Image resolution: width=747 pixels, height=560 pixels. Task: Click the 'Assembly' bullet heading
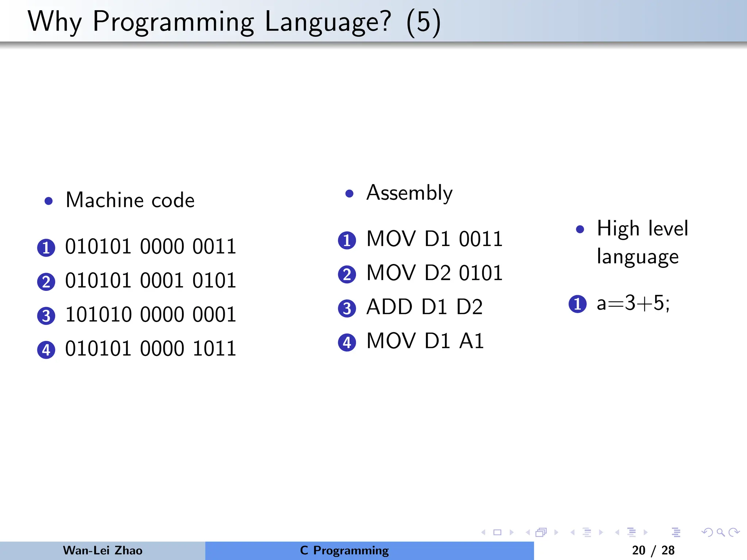tap(409, 192)
